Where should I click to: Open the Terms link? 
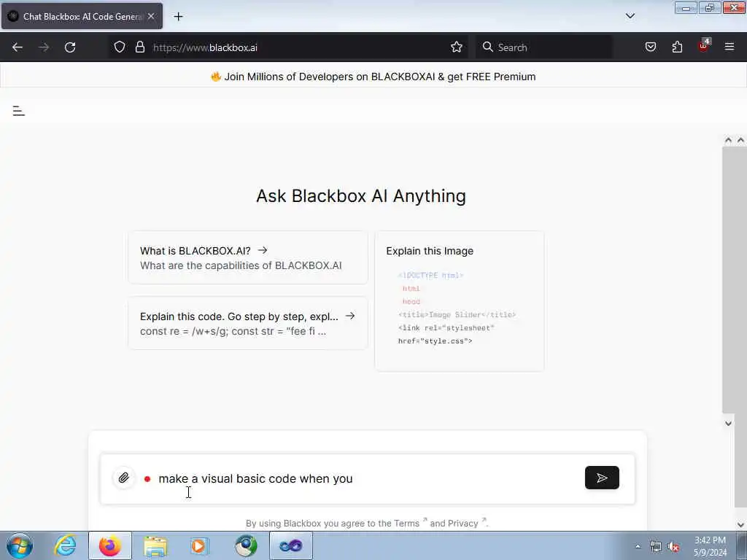click(x=406, y=524)
